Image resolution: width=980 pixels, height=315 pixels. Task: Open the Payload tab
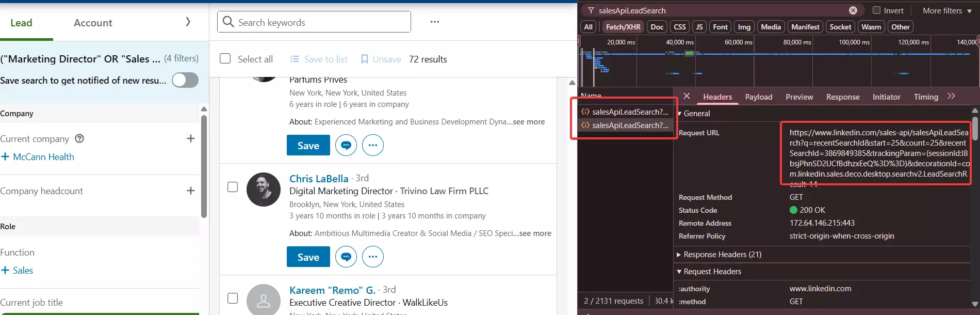coord(759,97)
